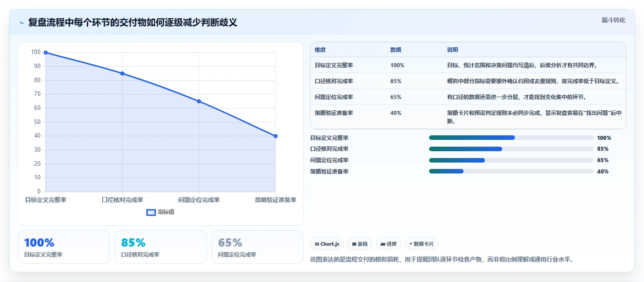This screenshot has height=282, width=644.
Task: Toggle the 指标值 legend swatch
Action: click(151, 212)
